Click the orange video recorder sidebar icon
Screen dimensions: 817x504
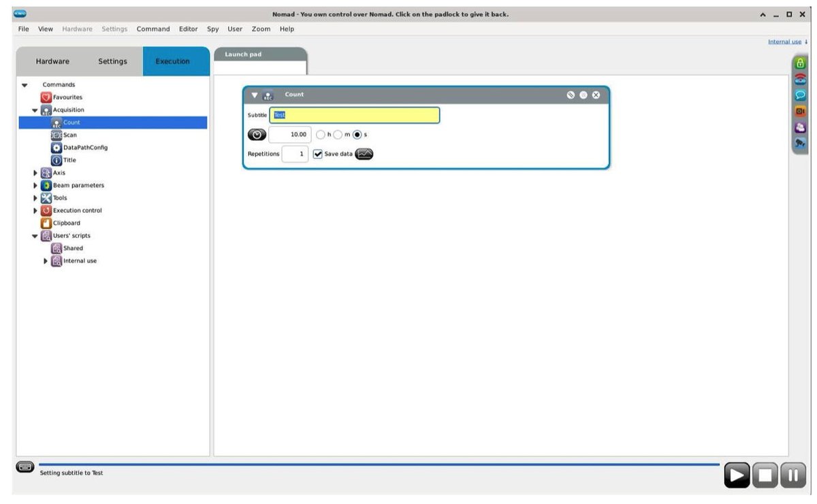click(x=800, y=111)
